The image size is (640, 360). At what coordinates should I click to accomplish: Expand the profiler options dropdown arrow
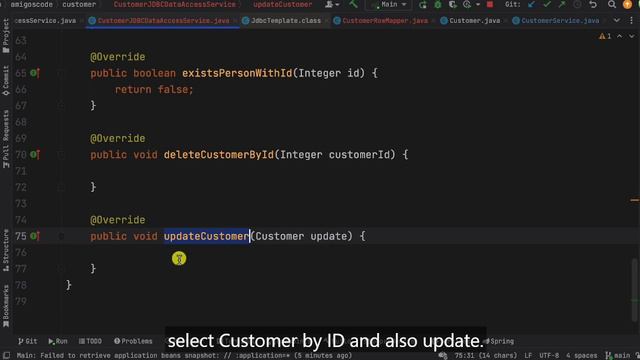click(x=478, y=5)
